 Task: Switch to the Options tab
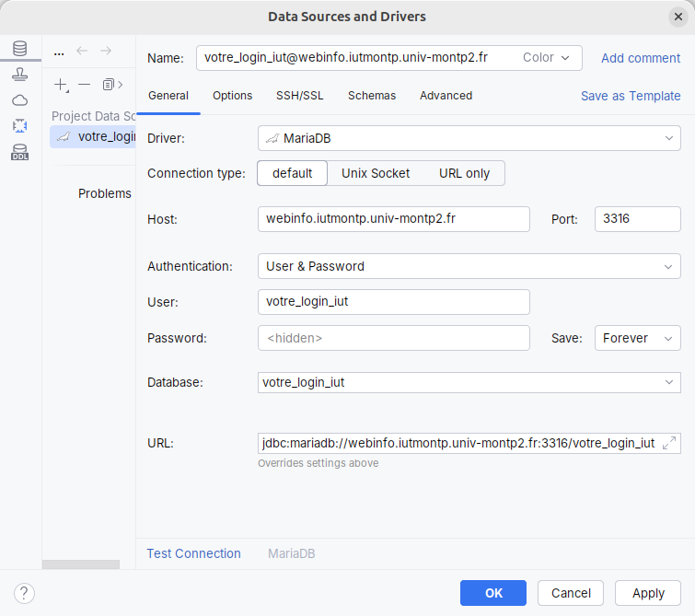point(232,96)
